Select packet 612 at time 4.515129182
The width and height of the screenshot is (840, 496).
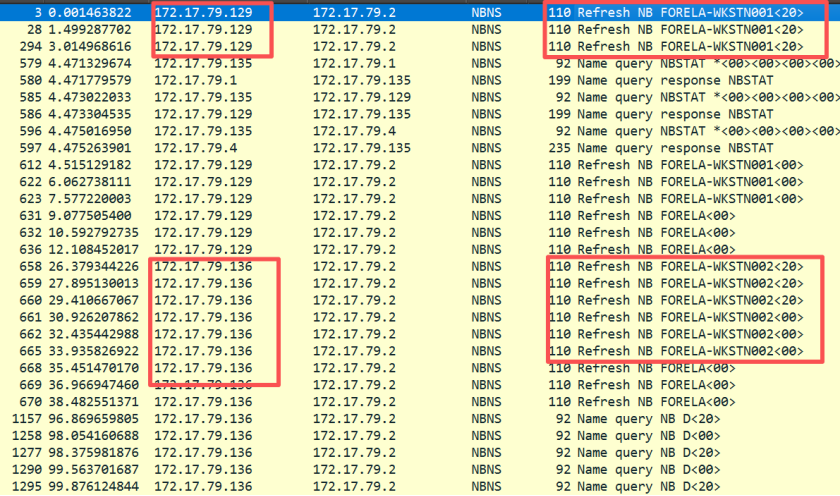pos(420,165)
